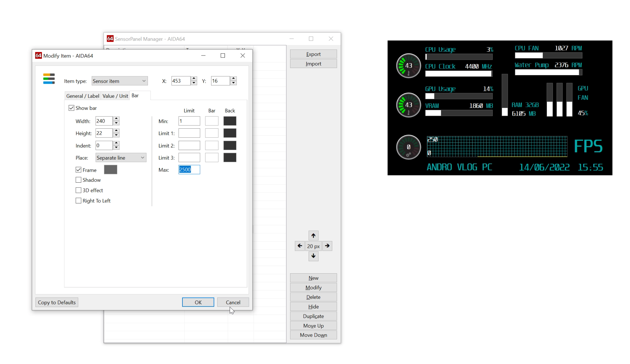Click the colored bars sensor item icon
Viewport: 630px width, 364px height.
point(49,79)
